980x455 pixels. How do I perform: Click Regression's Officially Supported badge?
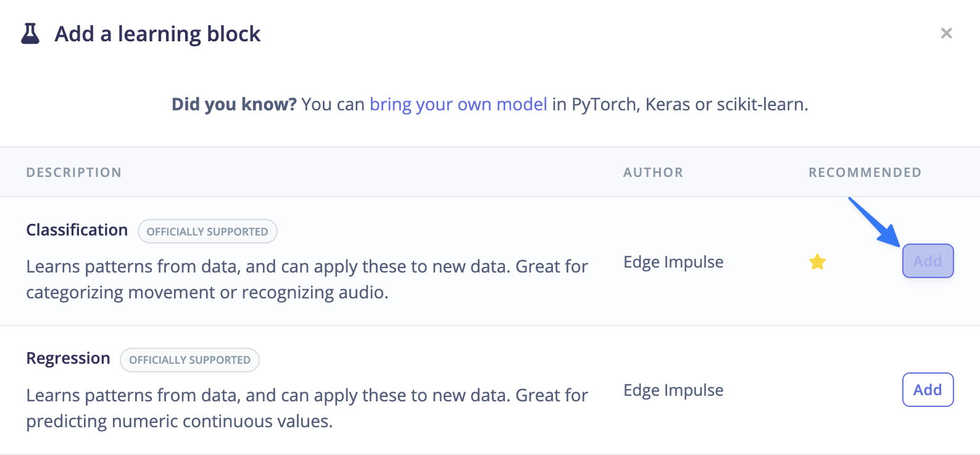point(189,360)
